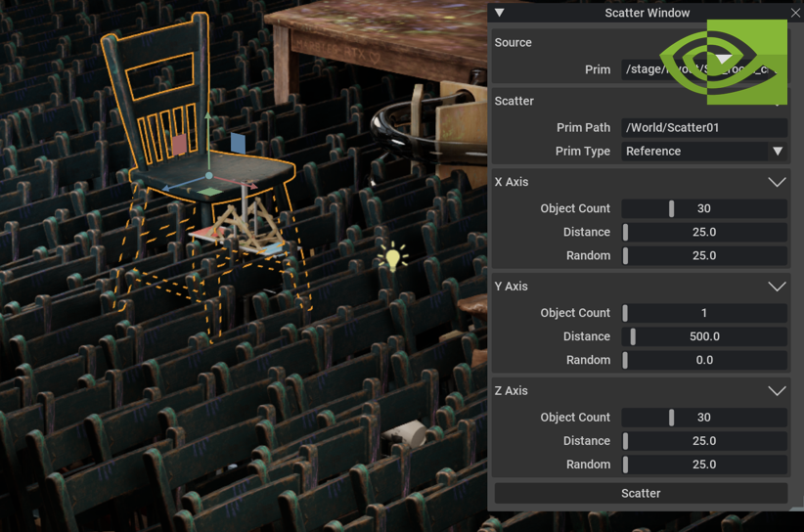Image resolution: width=804 pixels, height=532 pixels.
Task: Click the blue plane handle of transform gizmo
Action: (x=238, y=143)
